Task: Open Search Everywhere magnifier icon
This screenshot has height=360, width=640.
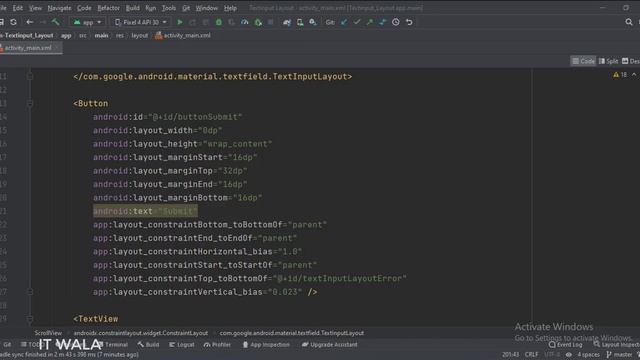Action: tap(629, 22)
